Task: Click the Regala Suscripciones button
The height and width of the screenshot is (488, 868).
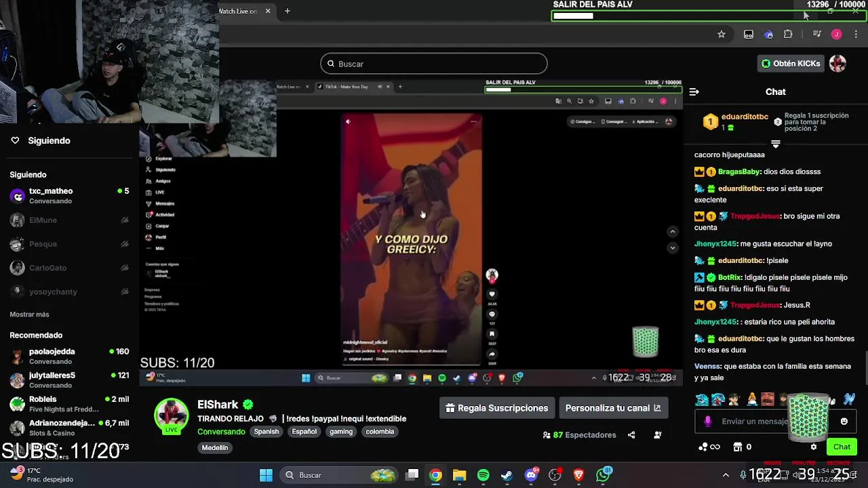Action: (497, 408)
